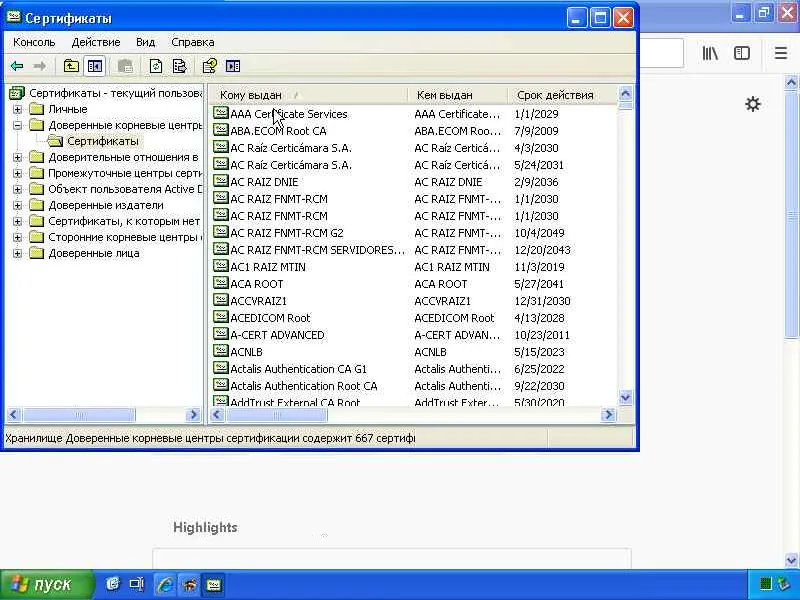Click the console root icon beside Сертификаты - текущий пользователь
800x600 pixels.
pyautogui.click(x=17, y=93)
